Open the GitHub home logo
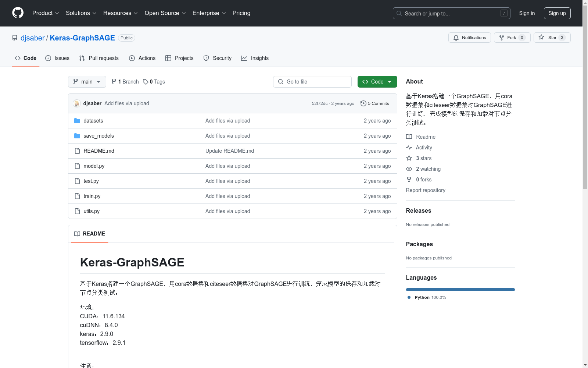Image resolution: width=588 pixels, height=368 pixels. tap(18, 13)
